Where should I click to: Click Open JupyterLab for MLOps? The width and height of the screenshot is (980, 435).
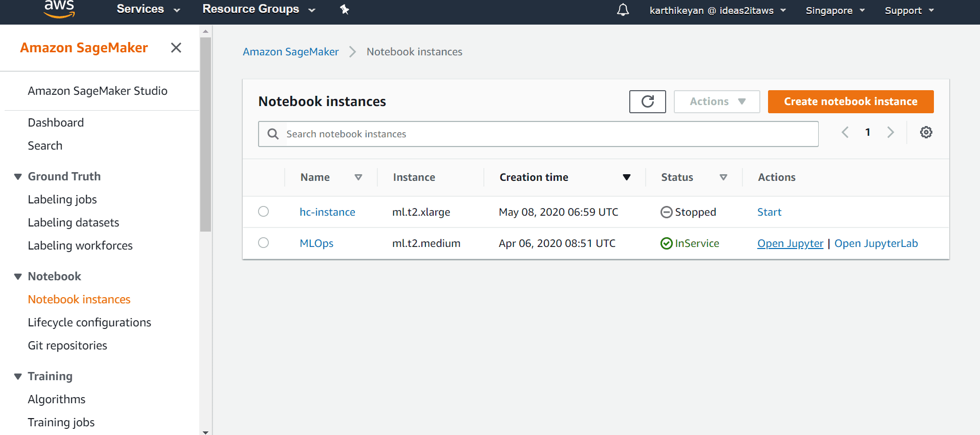[876, 243]
